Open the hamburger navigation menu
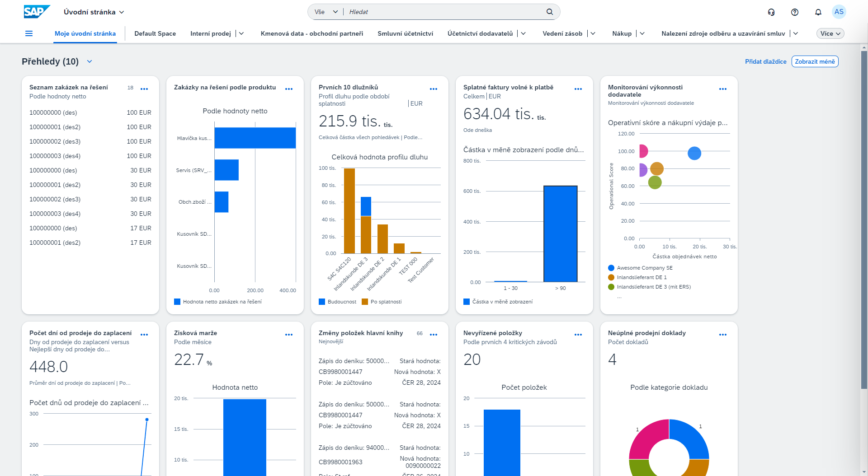 pos(28,33)
